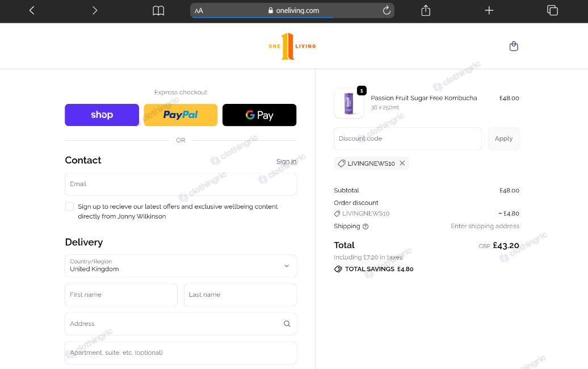Remove the LIVINGNEWS10 discount code with X

[x=402, y=163]
